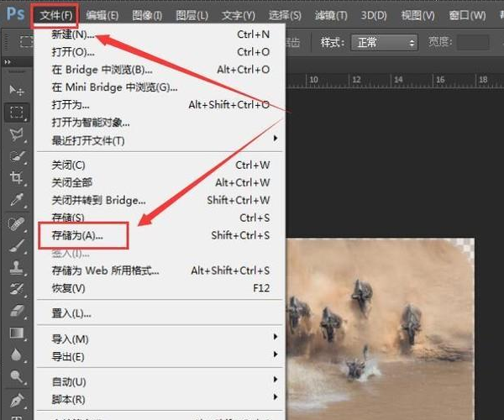Open the 视图(V) menu
This screenshot has width=504, height=420.
click(x=417, y=15)
